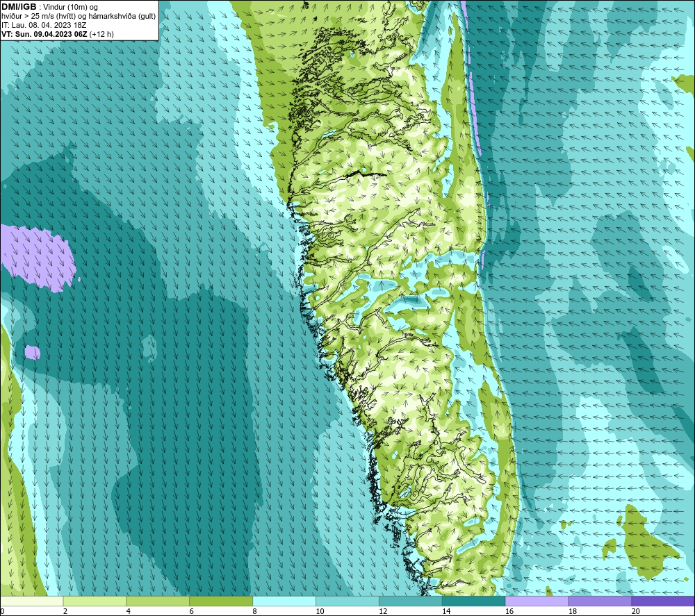695x616 pixels.
Task: Click the 'Vindur (10m) og' title text
Action: [x=70, y=8]
